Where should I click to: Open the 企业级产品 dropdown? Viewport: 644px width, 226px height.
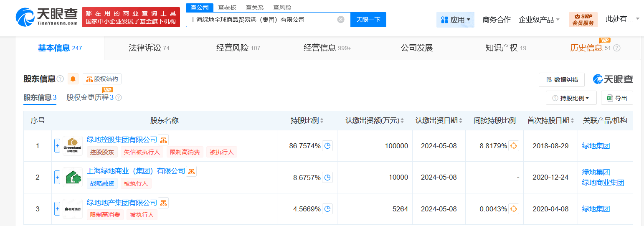(x=539, y=20)
